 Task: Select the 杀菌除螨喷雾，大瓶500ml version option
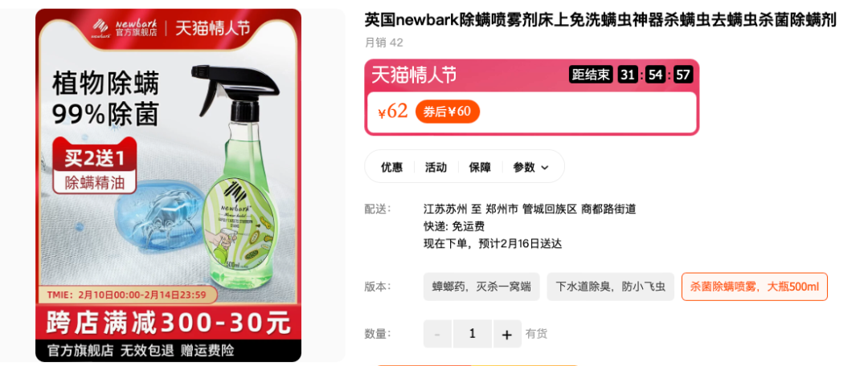coord(754,287)
